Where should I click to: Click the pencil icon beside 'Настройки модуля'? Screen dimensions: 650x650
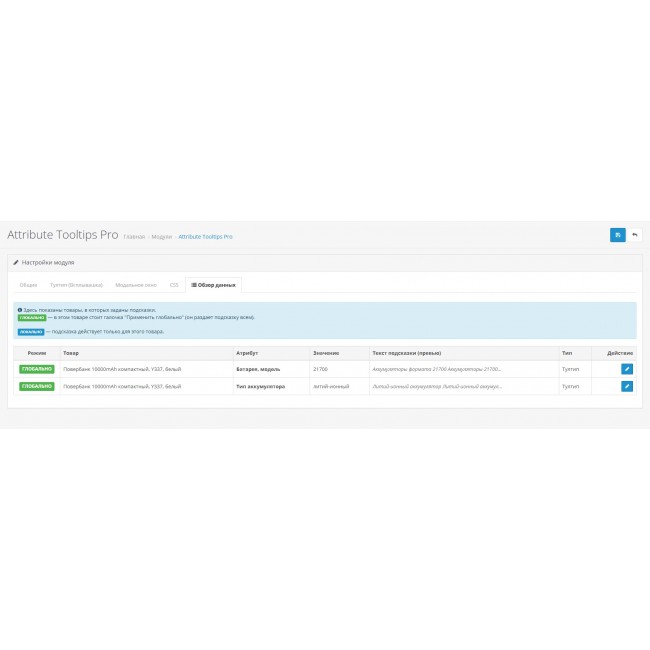pyautogui.click(x=16, y=262)
